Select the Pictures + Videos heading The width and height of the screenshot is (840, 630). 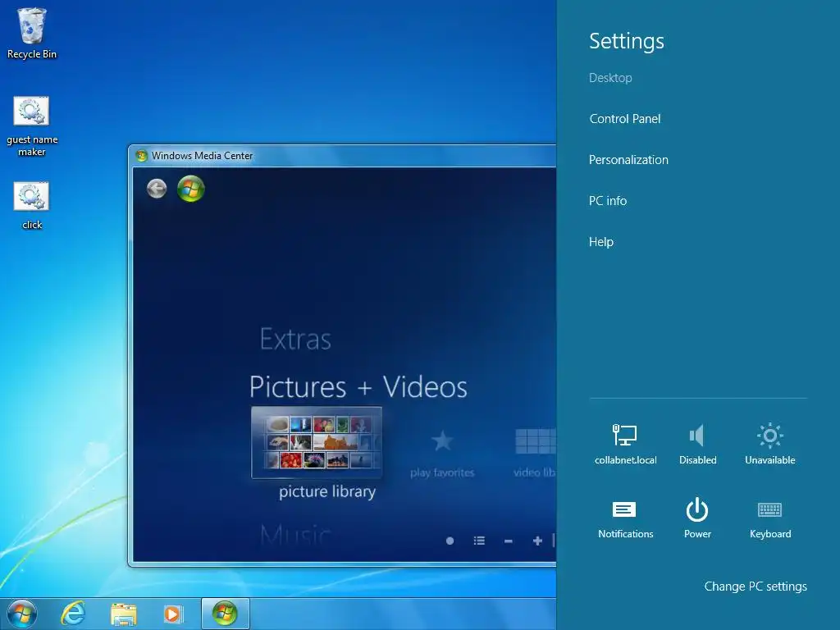point(358,387)
